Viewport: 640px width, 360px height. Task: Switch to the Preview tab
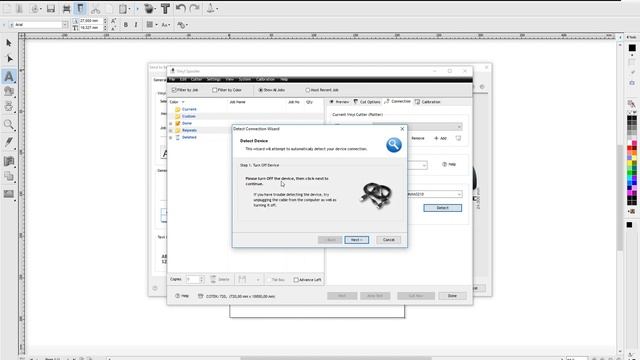(x=339, y=102)
